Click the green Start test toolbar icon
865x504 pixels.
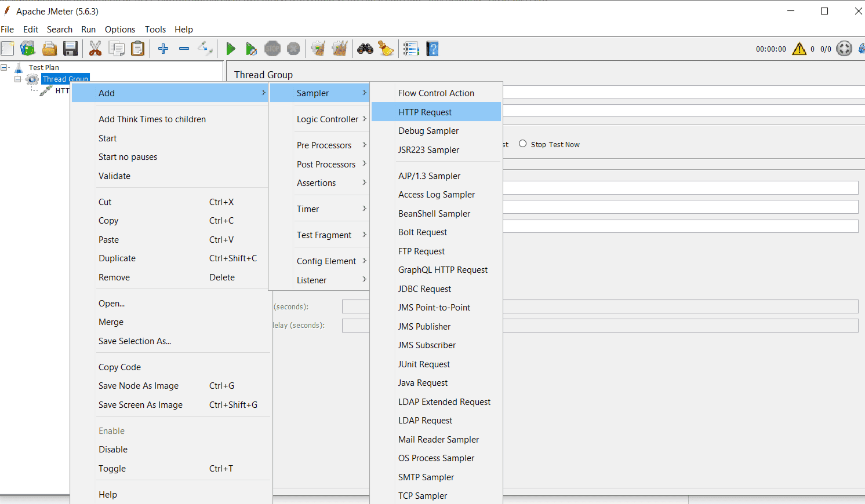[230, 49]
